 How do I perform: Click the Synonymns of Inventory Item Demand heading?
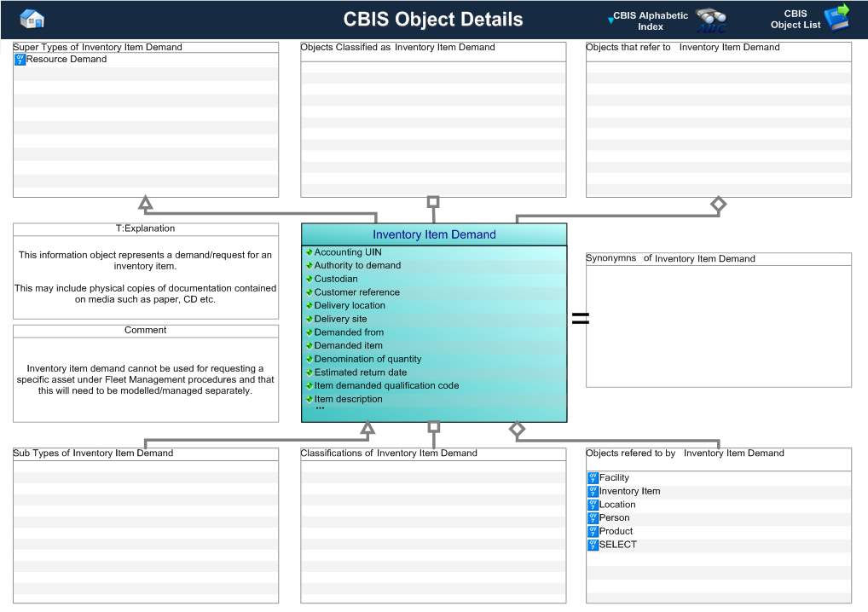(x=670, y=258)
